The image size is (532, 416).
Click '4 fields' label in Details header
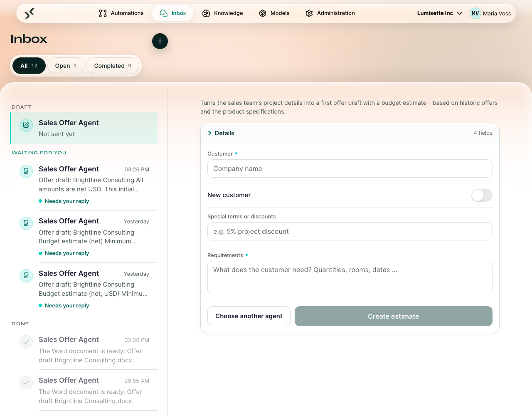coord(483,133)
